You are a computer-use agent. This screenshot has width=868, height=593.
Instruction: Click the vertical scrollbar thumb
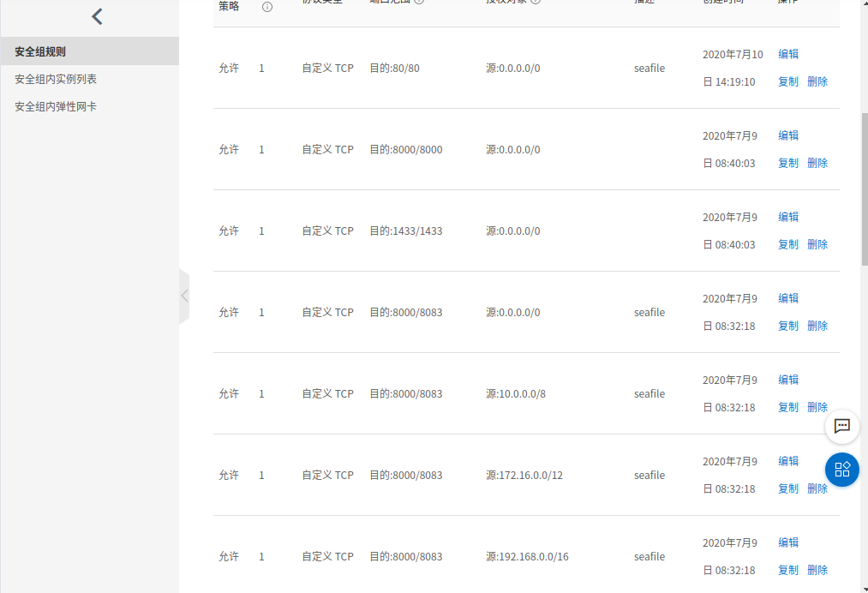click(864, 189)
